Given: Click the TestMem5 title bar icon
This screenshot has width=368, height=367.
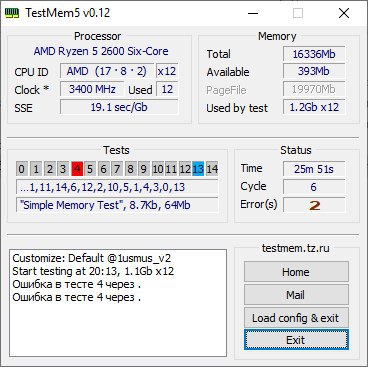Looking at the screenshot, I should pyautogui.click(x=12, y=13).
